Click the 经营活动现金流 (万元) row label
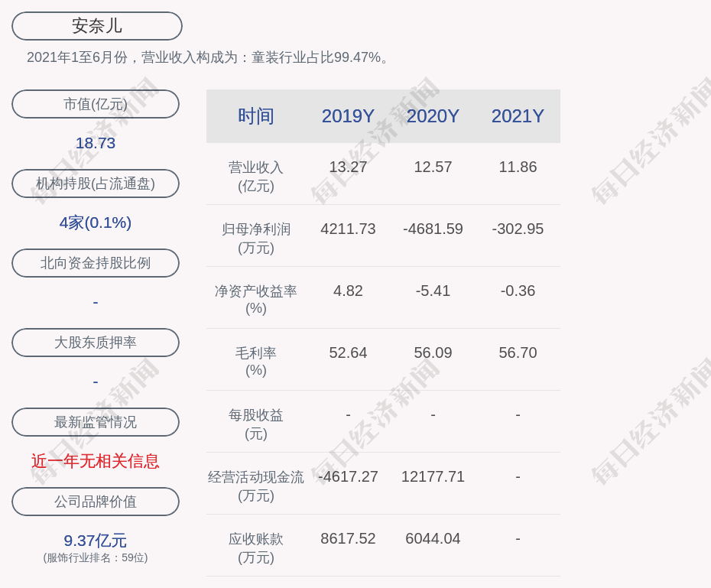Screen dimensions: 711x588 (x=256, y=486)
